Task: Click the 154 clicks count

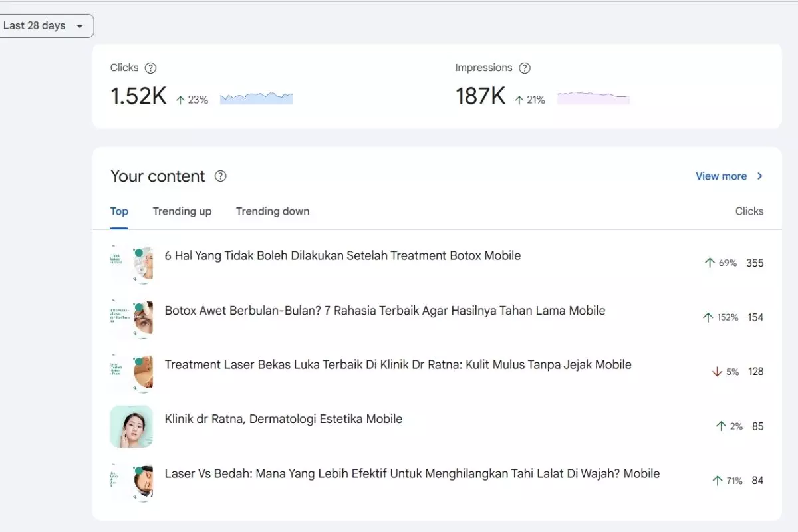Action: [755, 317]
